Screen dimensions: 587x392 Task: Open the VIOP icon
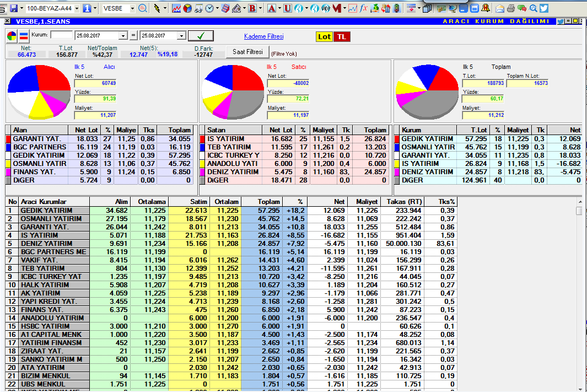pos(326,8)
